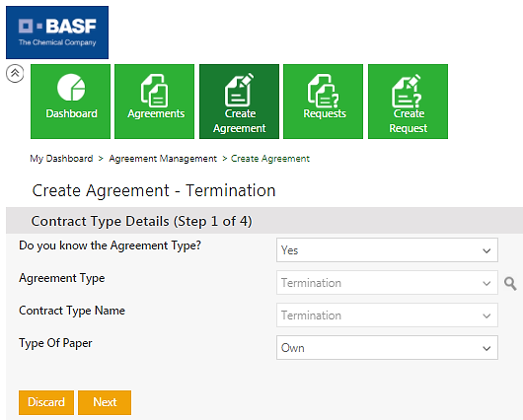The height and width of the screenshot is (420, 523).
Task: Open the Dashboard tile
Action: tap(70, 102)
